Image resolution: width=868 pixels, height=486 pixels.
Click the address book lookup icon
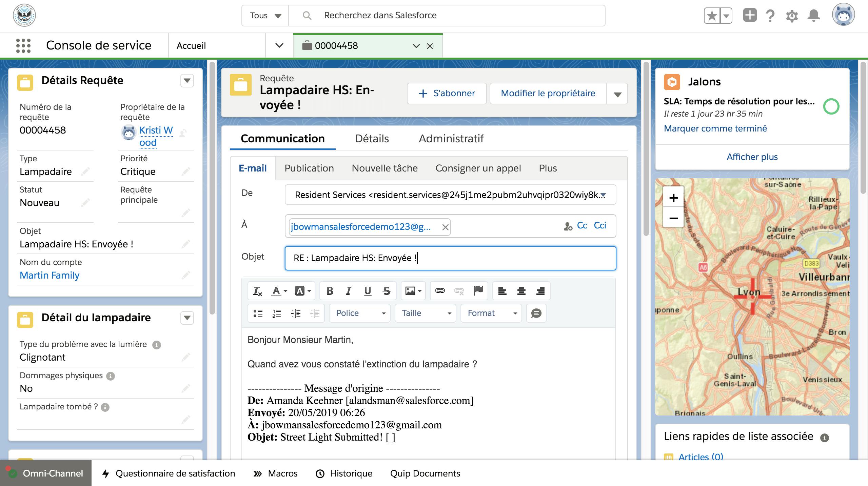(x=568, y=226)
